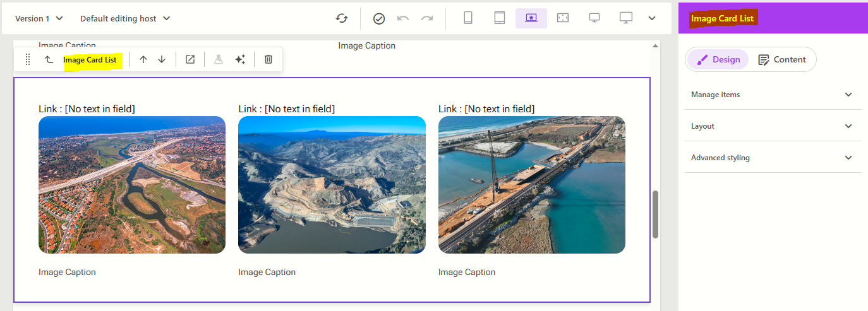
Task: Select the mobile phone device preview
Action: [468, 18]
